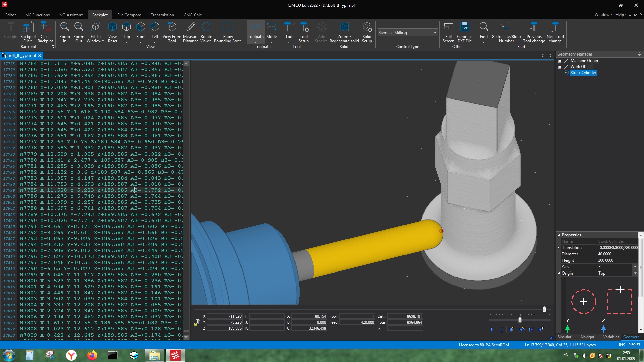Select the Measure Distance tool
The height and width of the screenshot is (362, 644).
click(191, 27)
